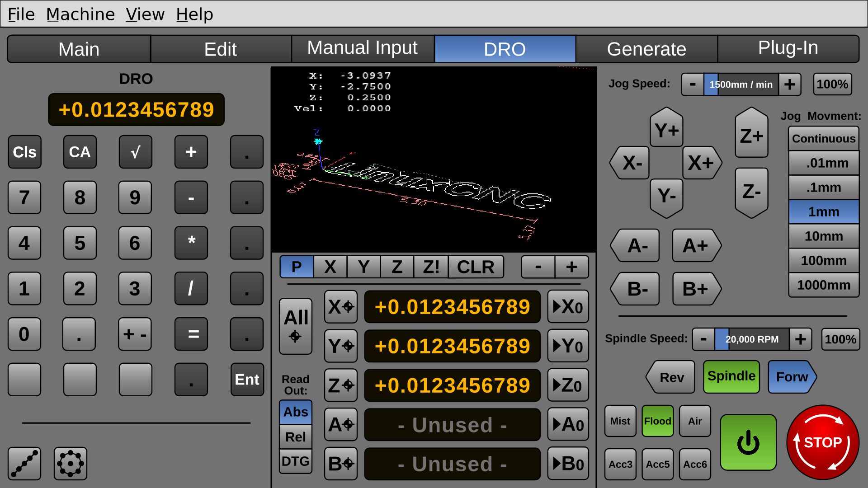The width and height of the screenshot is (868, 488).
Task: Click the Acc5 accessory button
Action: [658, 464]
